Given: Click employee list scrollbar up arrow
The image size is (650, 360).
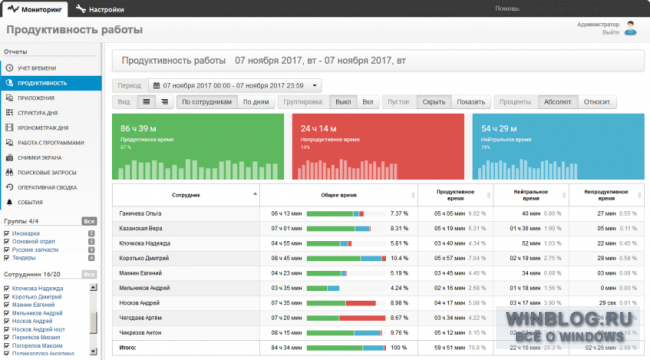Looking at the screenshot, I should [x=93, y=287].
